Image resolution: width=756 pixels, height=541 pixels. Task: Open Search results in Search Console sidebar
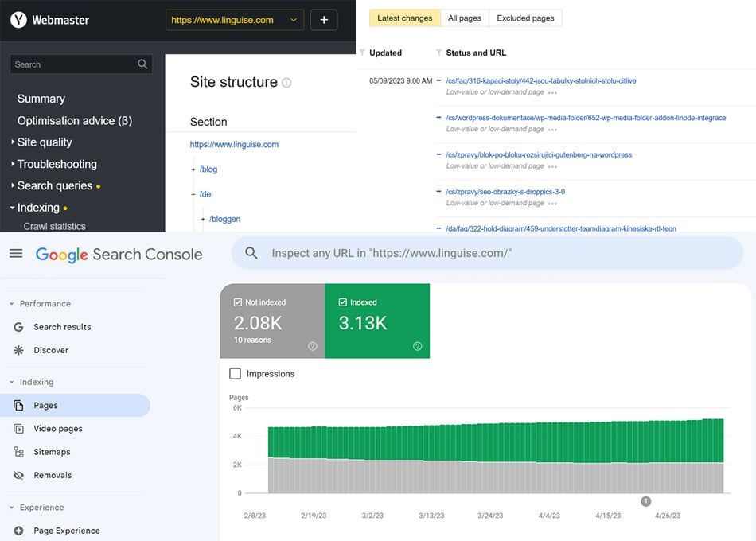pyautogui.click(x=62, y=327)
